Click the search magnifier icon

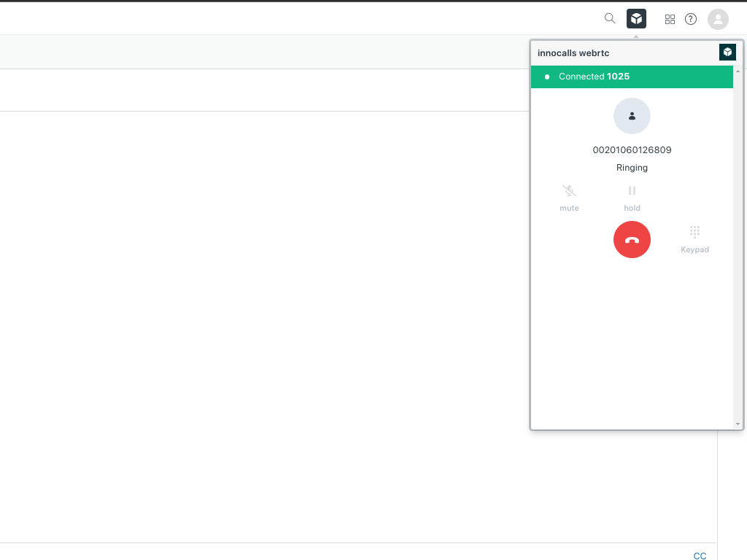610,19
